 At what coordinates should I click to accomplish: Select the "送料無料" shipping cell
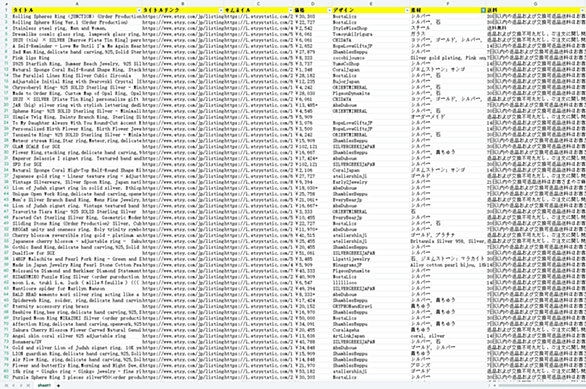click(x=536, y=28)
